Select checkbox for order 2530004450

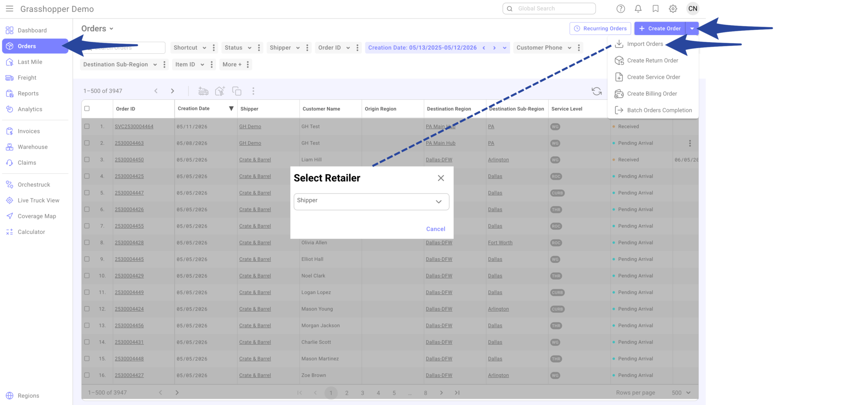coord(87,160)
